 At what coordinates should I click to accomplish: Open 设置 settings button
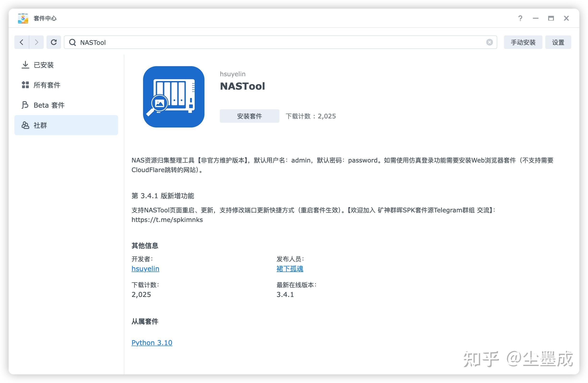pos(558,42)
